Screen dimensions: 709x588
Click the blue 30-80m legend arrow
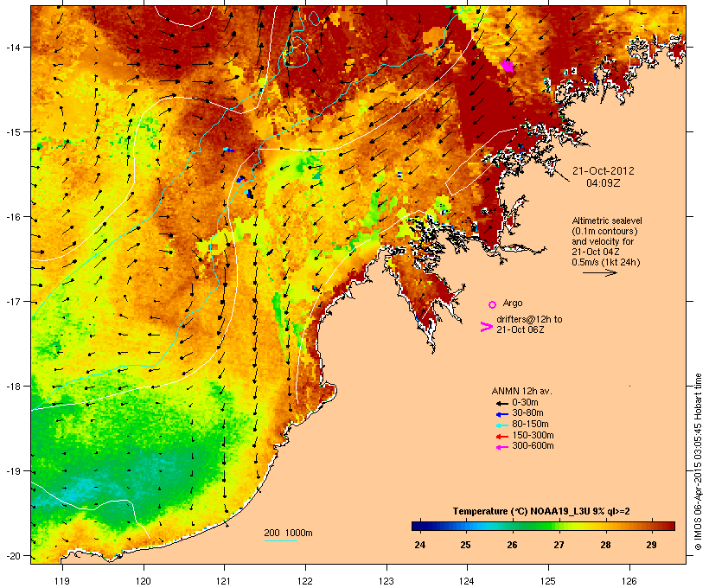[x=501, y=414]
